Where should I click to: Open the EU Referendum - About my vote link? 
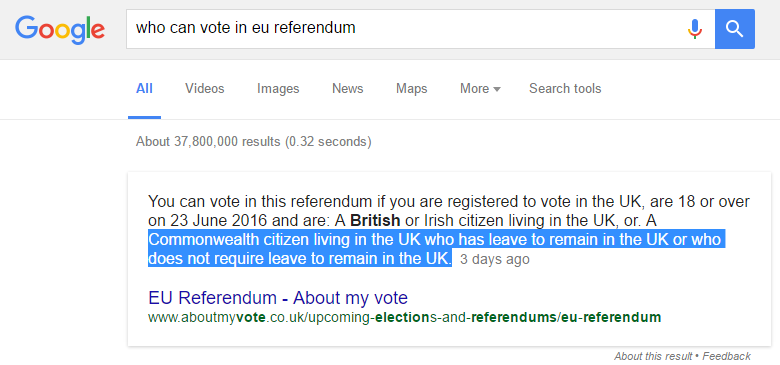coord(278,298)
